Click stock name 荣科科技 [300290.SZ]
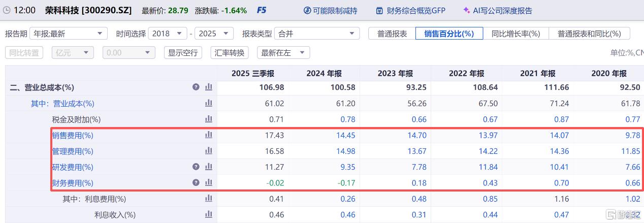The height and width of the screenshot is (223, 644). [x=89, y=10]
